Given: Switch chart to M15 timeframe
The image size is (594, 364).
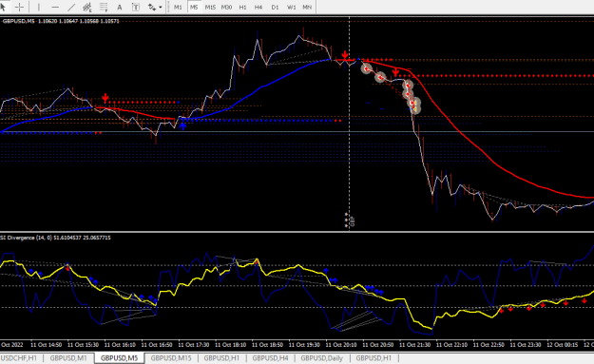Looking at the screenshot, I should 210,7.
